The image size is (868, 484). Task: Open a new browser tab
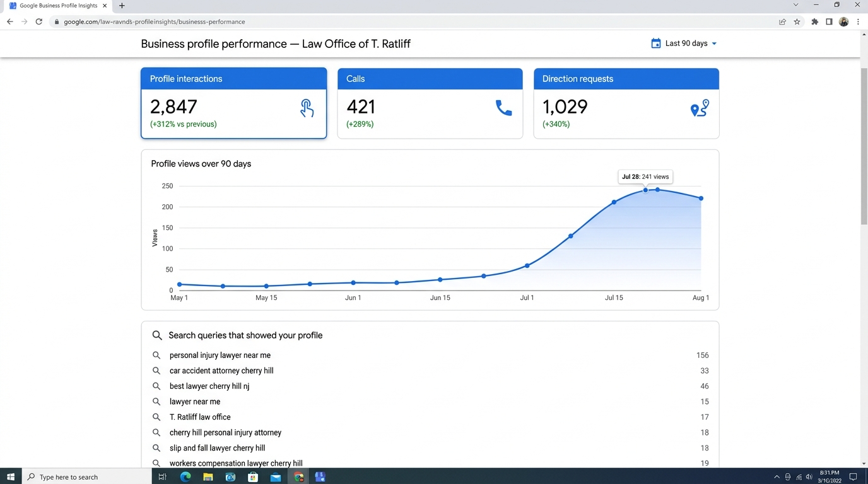coord(122,6)
